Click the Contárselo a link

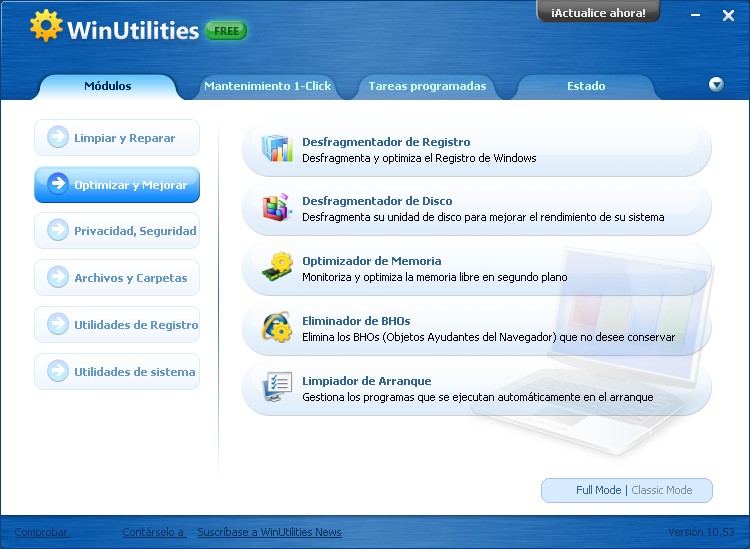(x=154, y=532)
